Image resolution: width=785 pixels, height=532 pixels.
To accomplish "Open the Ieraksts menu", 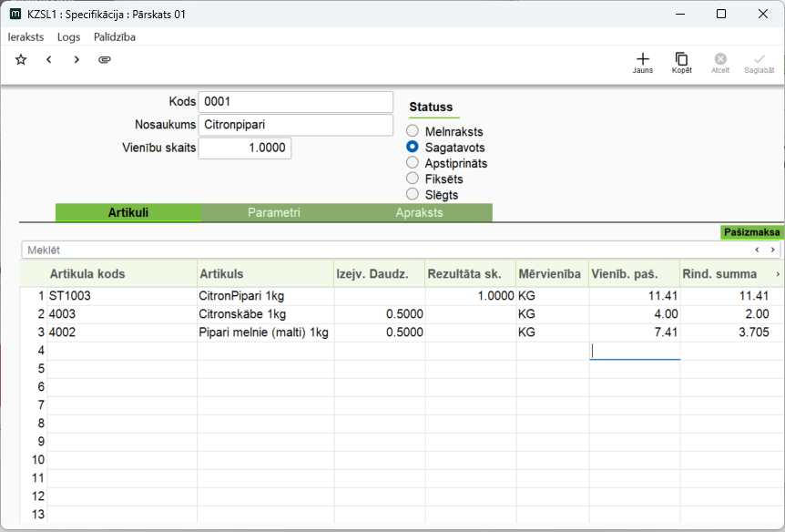I will (25, 37).
